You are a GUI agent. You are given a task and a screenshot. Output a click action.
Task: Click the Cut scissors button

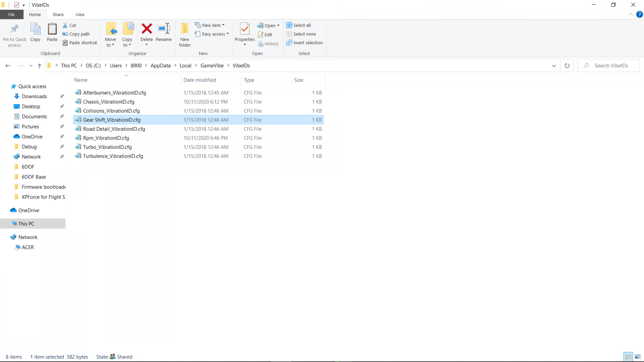pyautogui.click(x=69, y=25)
